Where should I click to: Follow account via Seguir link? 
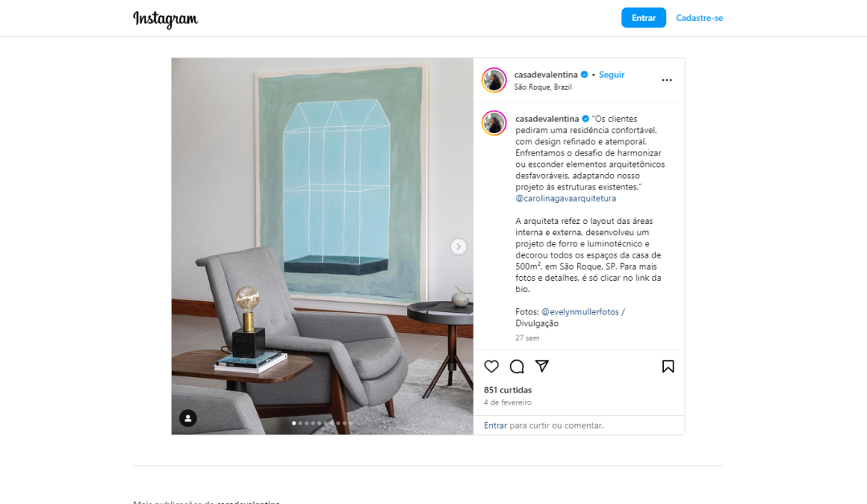pos(612,75)
